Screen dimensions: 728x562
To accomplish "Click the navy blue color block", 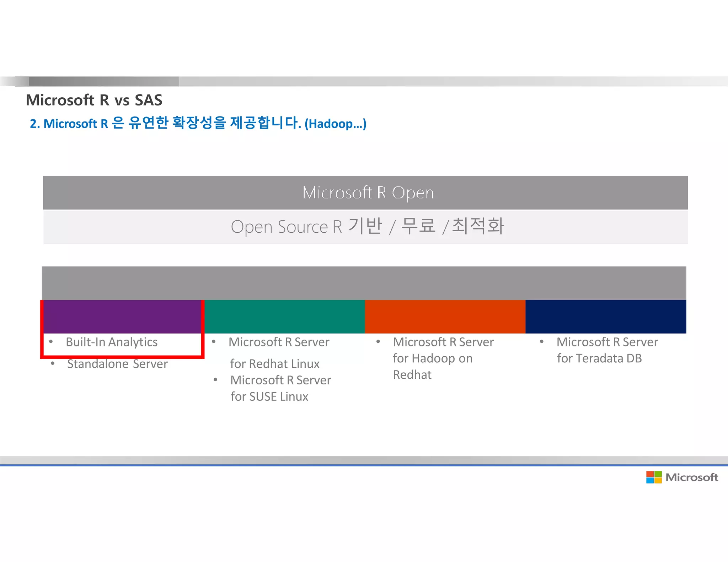I will [x=606, y=317].
